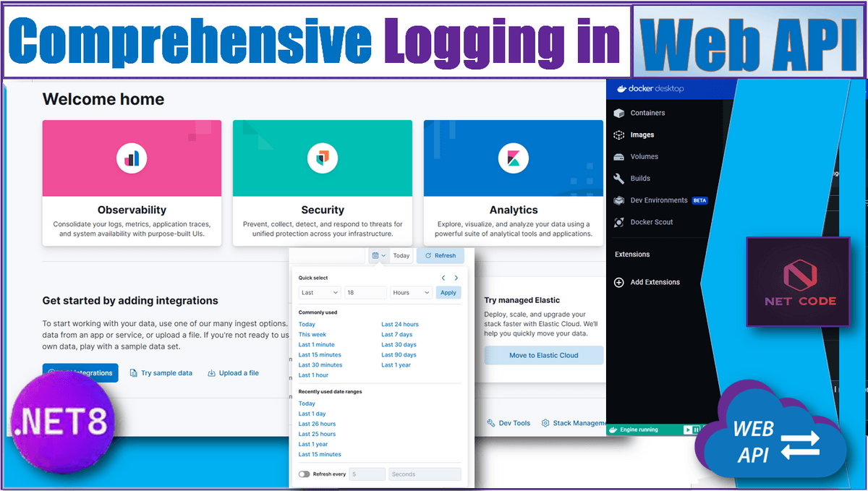Open Dev Environments BETA in Docker menu
Viewport: 868px width, 491px height.
pyautogui.click(x=658, y=200)
